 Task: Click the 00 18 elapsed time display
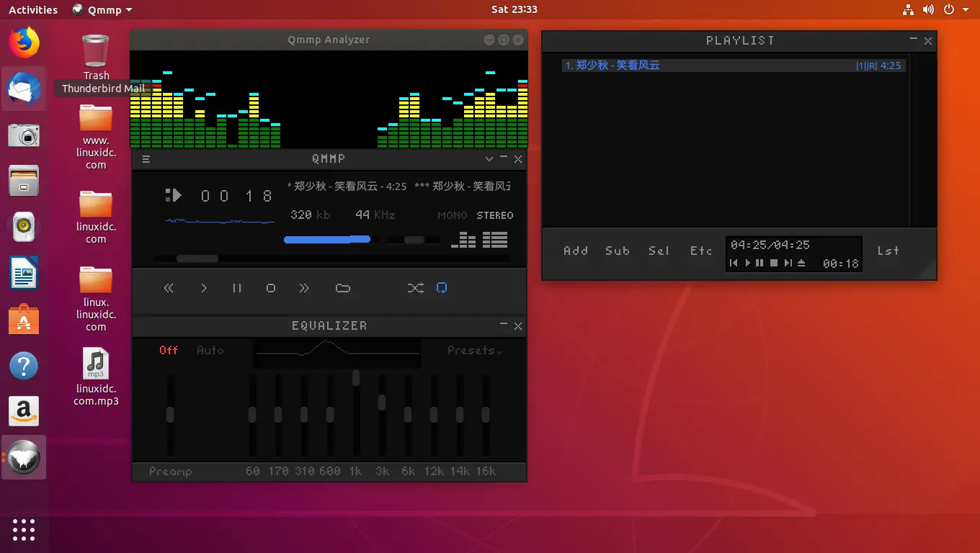(236, 196)
